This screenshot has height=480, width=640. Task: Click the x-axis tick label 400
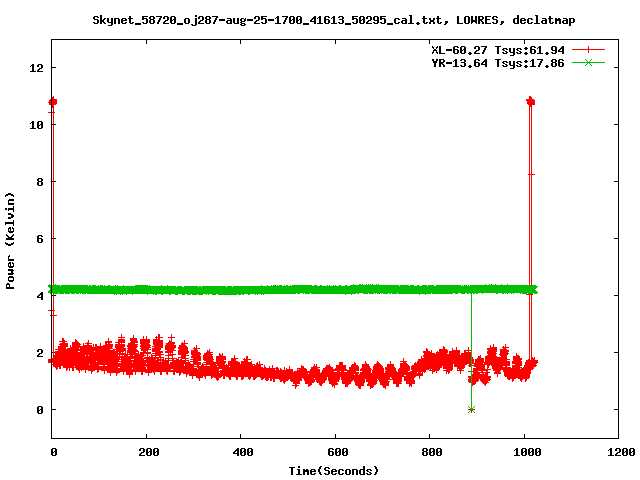(242, 452)
